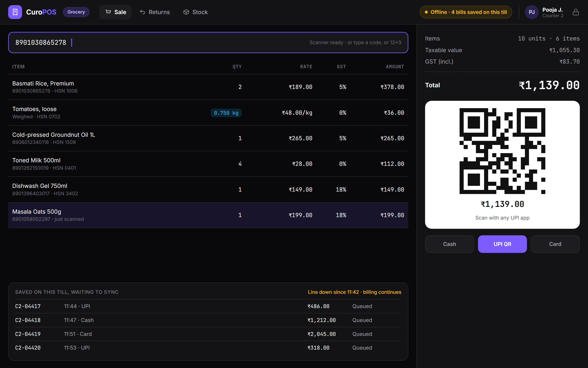This screenshot has width=588, height=368.
Task: Click the UPI QR code image
Action: [x=502, y=151]
